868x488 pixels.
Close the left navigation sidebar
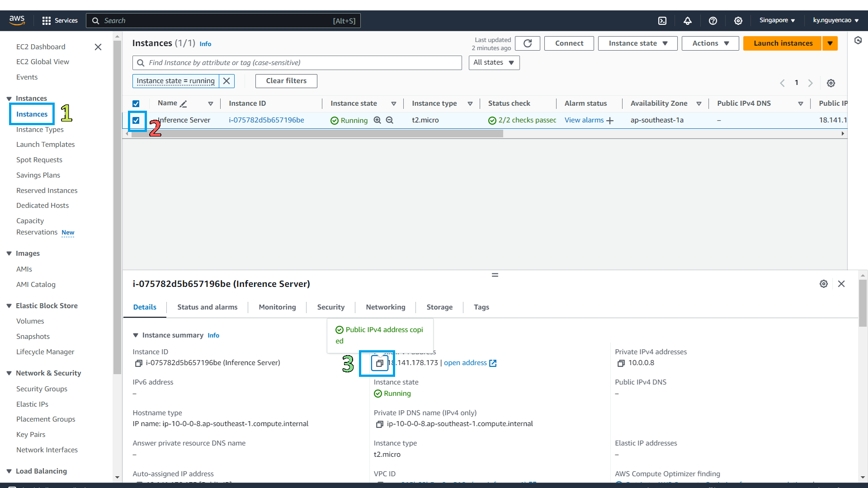[98, 47]
